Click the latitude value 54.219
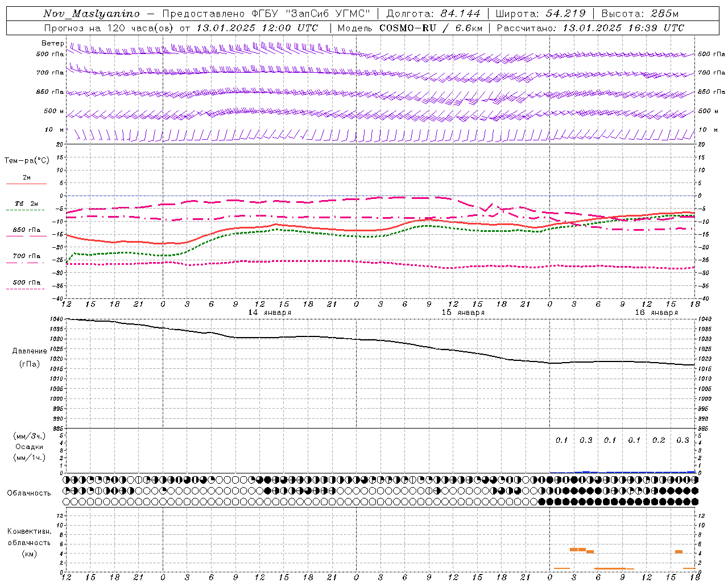Screen dimensions: 728x582 (566, 14)
